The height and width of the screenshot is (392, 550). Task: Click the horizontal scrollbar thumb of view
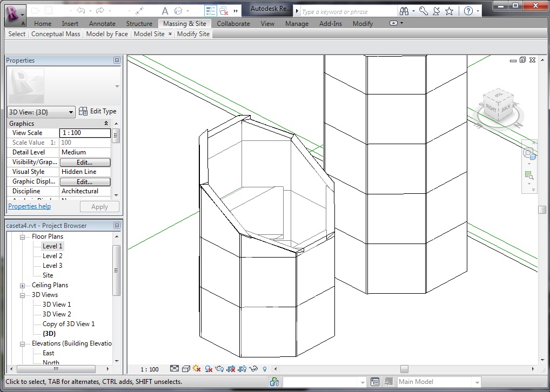[x=404, y=369]
